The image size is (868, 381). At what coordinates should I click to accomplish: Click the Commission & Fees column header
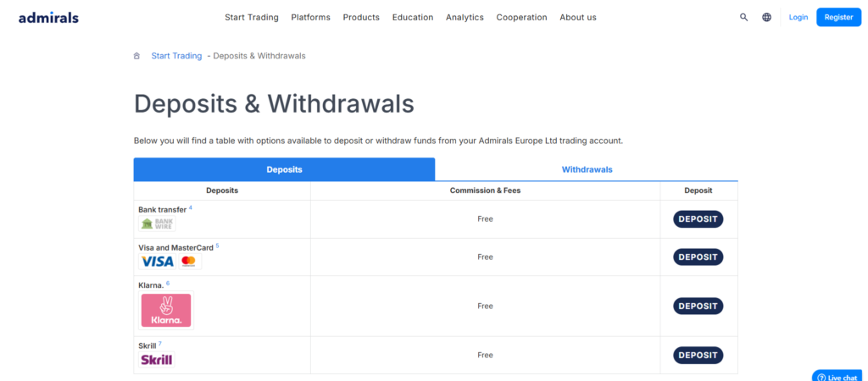(485, 190)
